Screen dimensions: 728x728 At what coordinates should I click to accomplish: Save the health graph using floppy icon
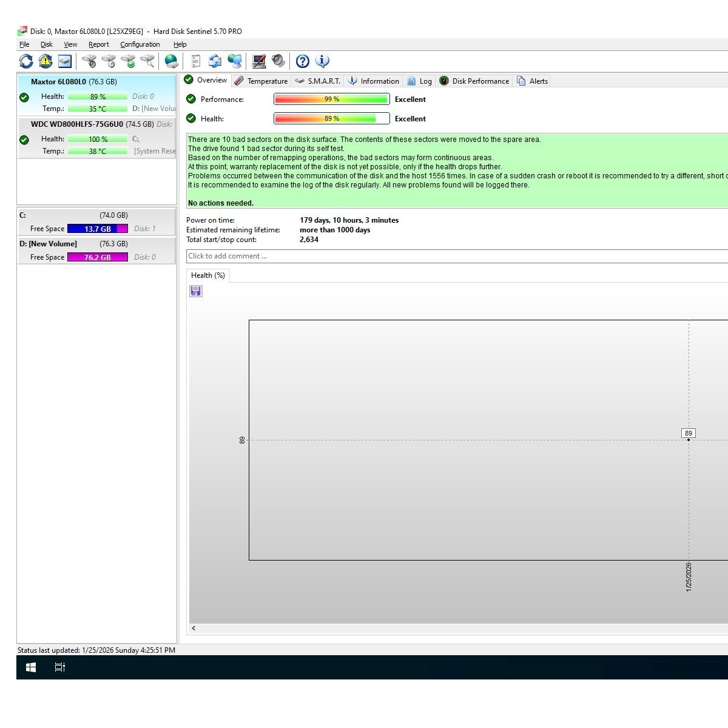click(196, 292)
